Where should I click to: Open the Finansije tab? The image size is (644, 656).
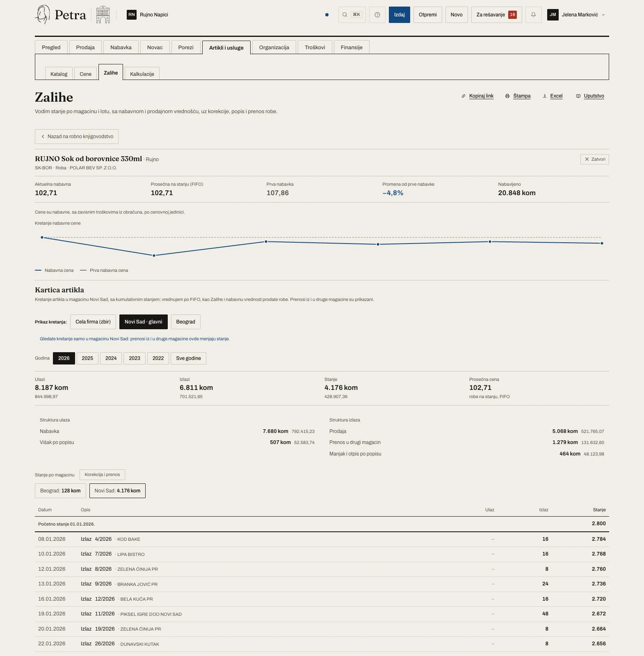pos(352,47)
